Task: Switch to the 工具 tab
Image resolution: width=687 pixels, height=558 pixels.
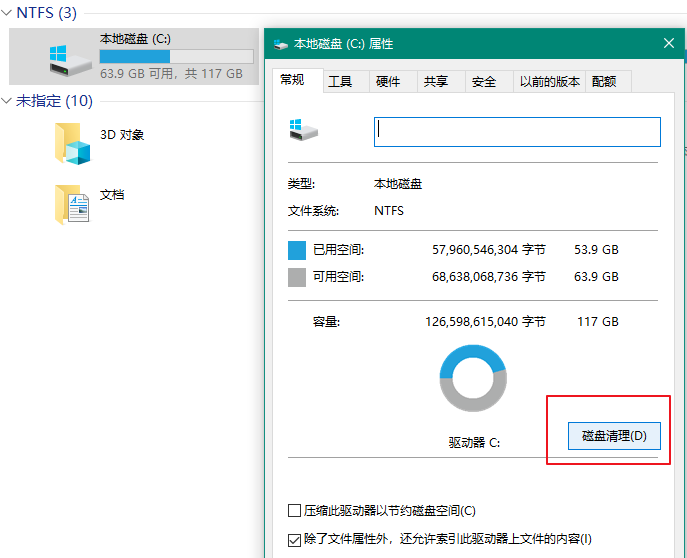Action: (340, 82)
